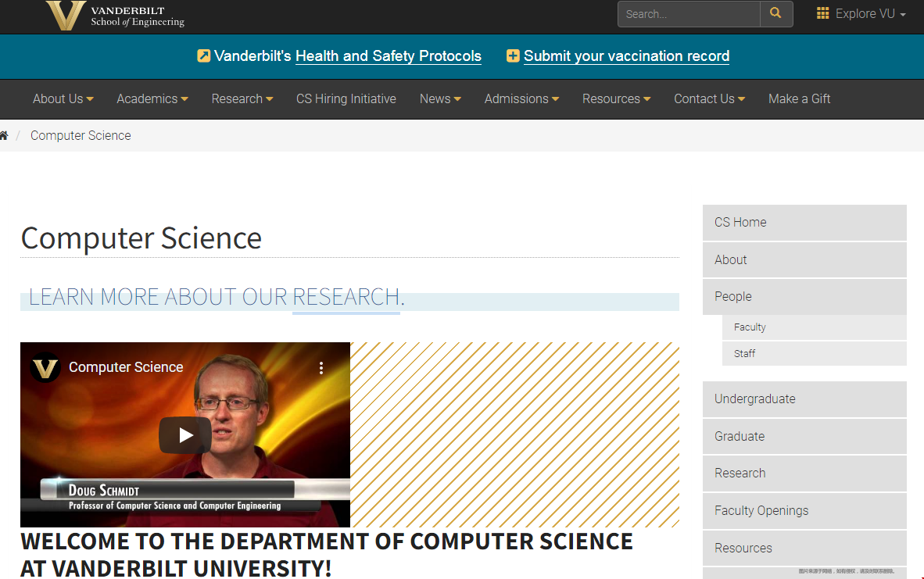Select Graduate in the sidebar
924x579 pixels.
point(804,437)
